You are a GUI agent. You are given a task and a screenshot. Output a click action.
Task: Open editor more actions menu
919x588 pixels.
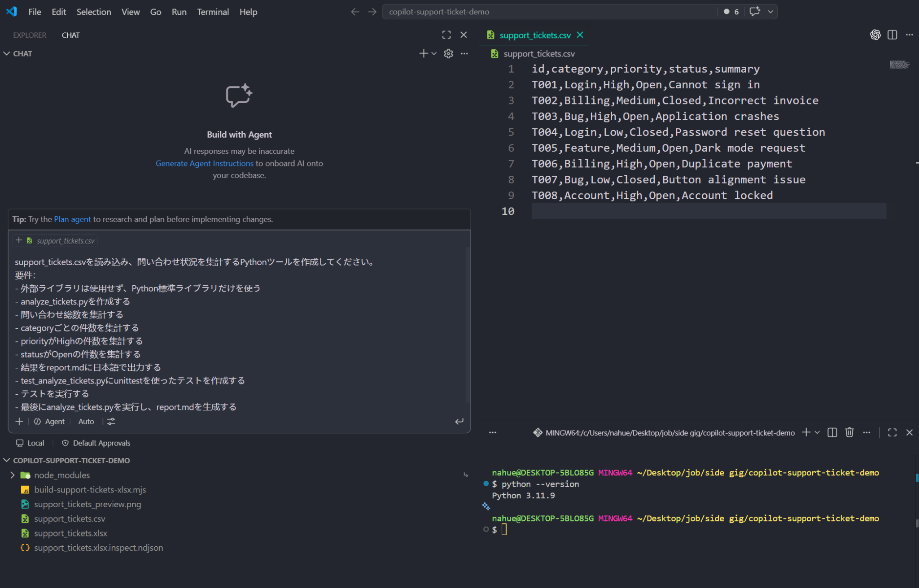[x=910, y=35]
